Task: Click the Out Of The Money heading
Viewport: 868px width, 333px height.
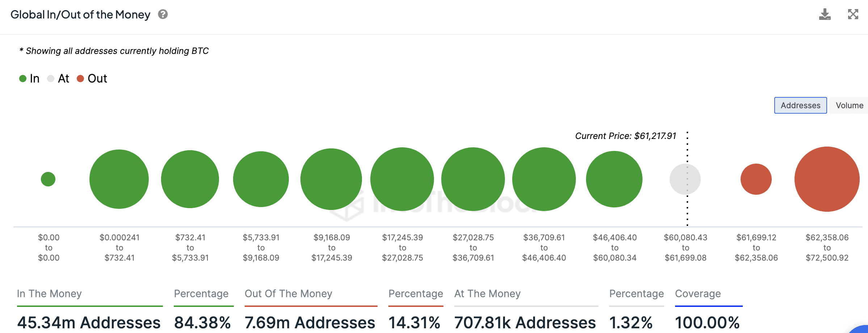Action: pos(288,294)
